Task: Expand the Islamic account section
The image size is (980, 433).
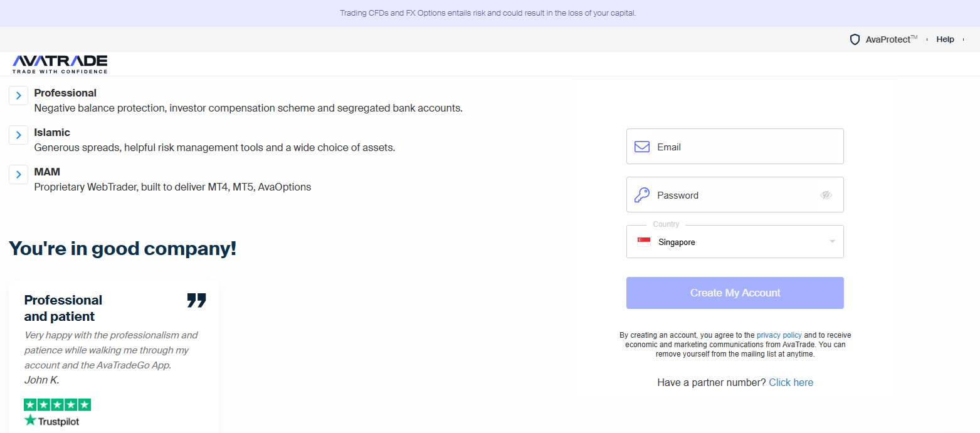Action: 18,135
